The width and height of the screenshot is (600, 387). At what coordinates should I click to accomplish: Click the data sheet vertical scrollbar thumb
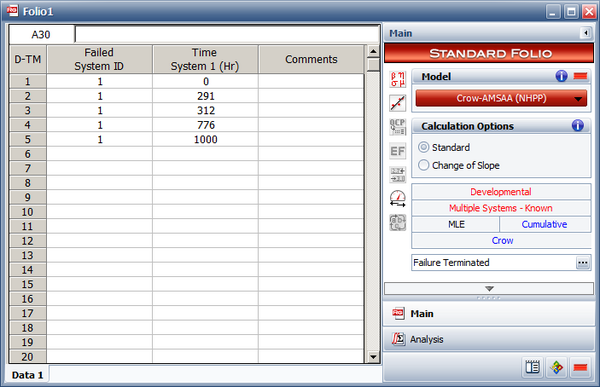point(373,64)
